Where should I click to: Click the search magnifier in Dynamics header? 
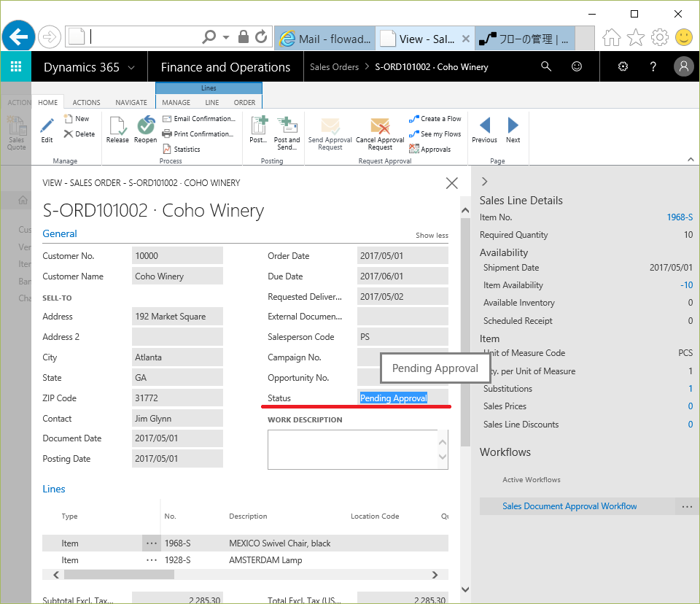pyautogui.click(x=546, y=66)
